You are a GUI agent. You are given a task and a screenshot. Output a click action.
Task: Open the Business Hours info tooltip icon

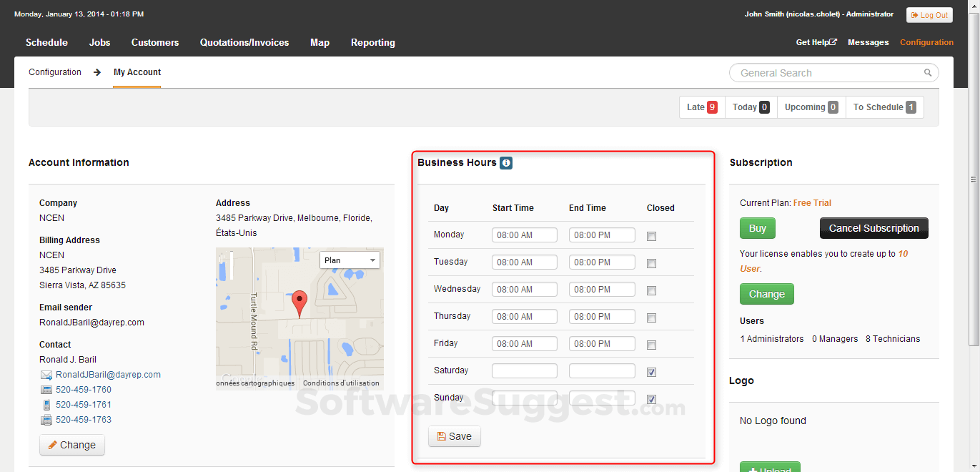506,163
